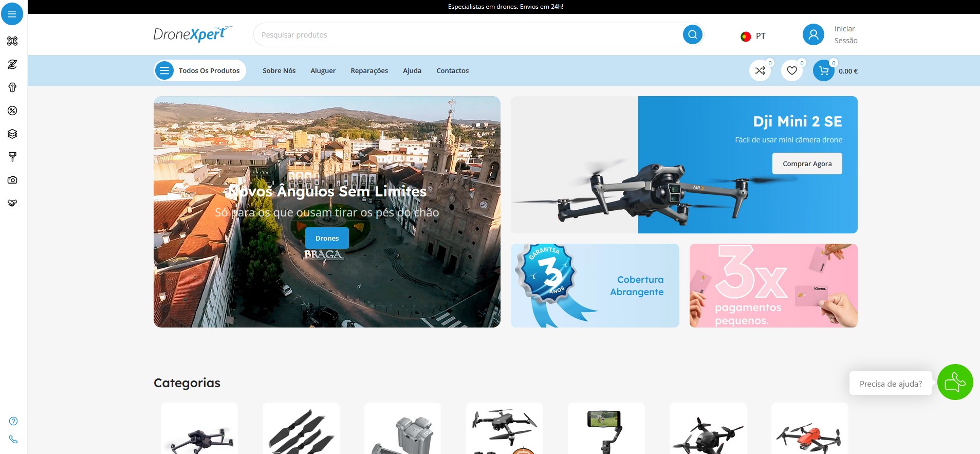Screen dimensions: 980x454
Task: Click the Especialistas em drones top announcement text
Action: pyautogui.click(x=505, y=7)
